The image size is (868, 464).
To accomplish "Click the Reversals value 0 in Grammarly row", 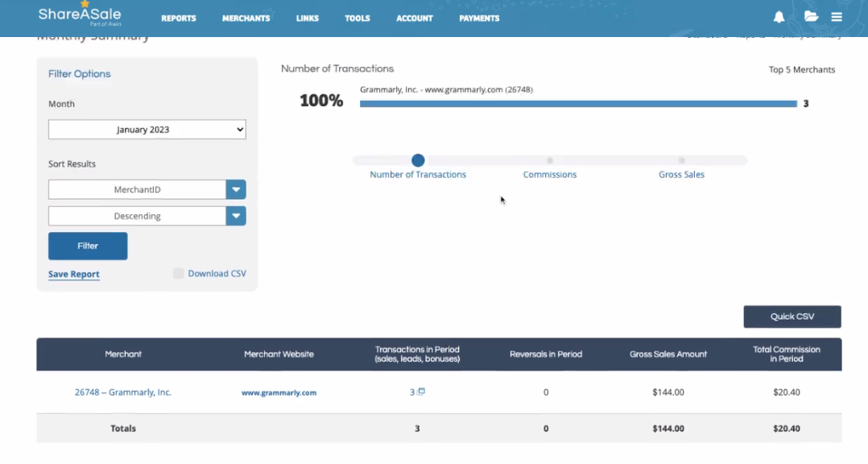I will click(546, 392).
